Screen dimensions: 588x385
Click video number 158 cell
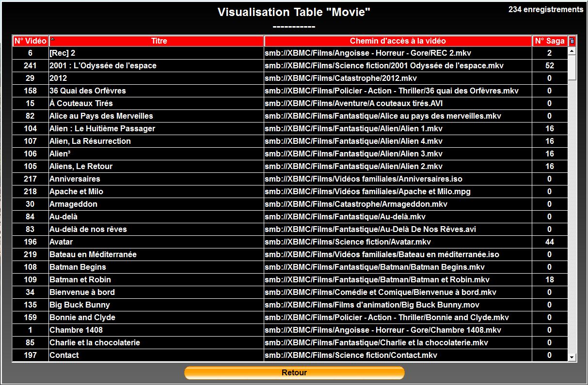pyautogui.click(x=30, y=91)
